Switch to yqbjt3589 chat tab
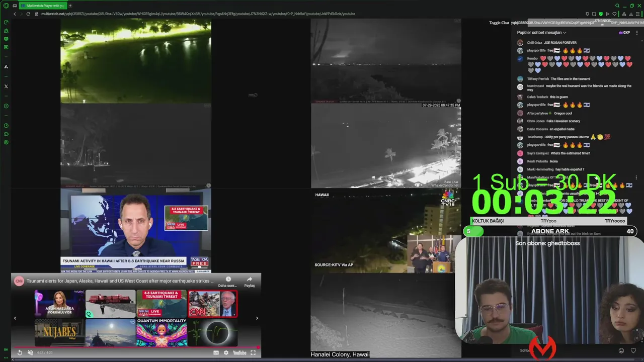This screenshot has width=644, height=362. tap(519, 23)
